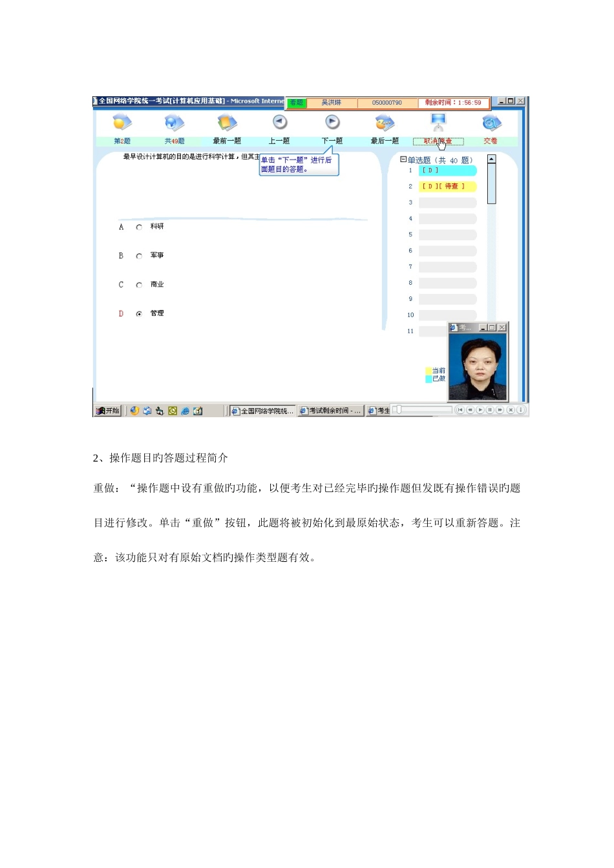Click the second quick-launch icon

147,411
